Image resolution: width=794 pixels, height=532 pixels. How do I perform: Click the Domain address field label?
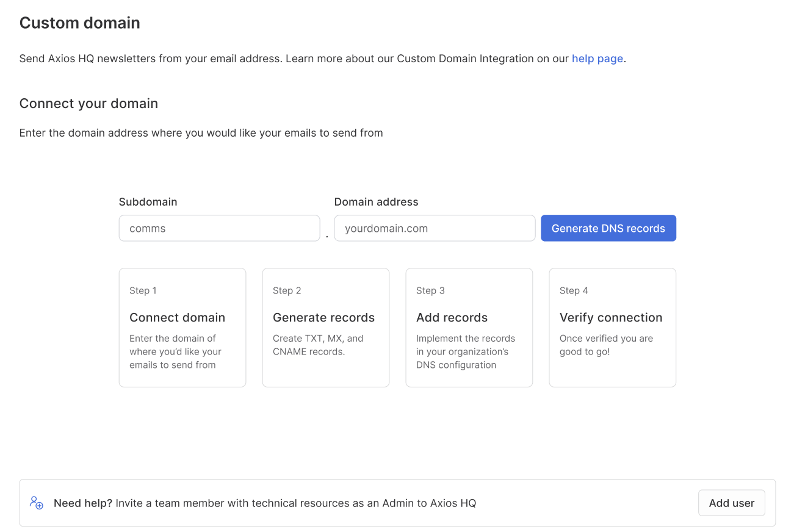pos(376,202)
